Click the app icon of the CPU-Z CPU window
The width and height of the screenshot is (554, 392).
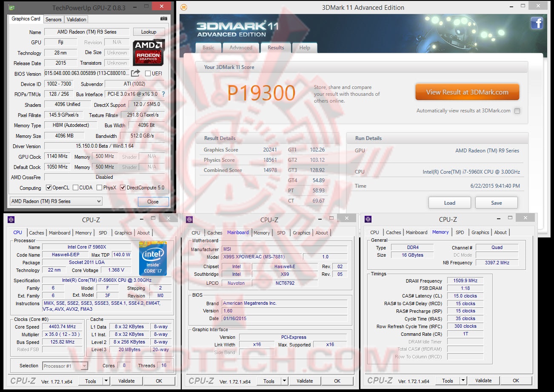coord(11,219)
